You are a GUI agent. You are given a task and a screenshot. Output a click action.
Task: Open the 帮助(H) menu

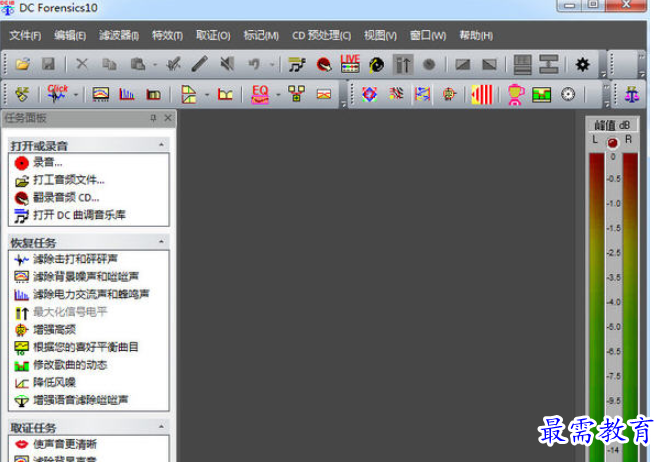click(476, 35)
